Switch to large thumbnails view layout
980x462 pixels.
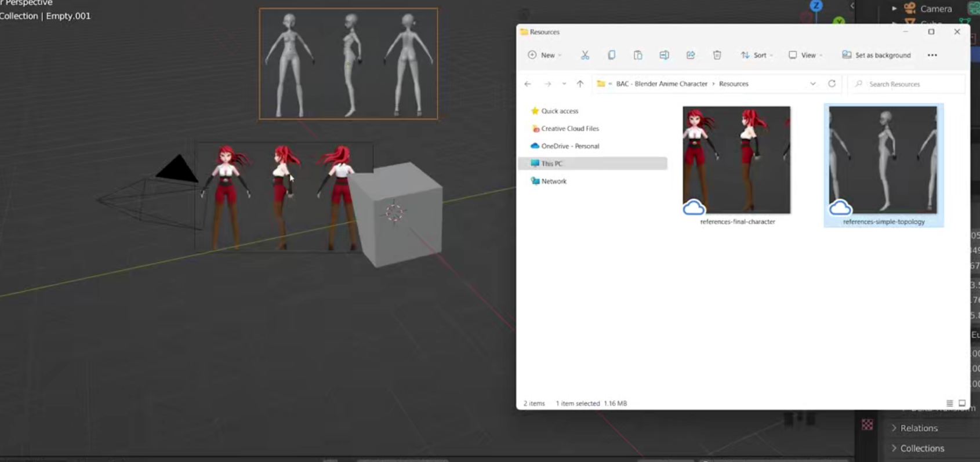coord(962,403)
